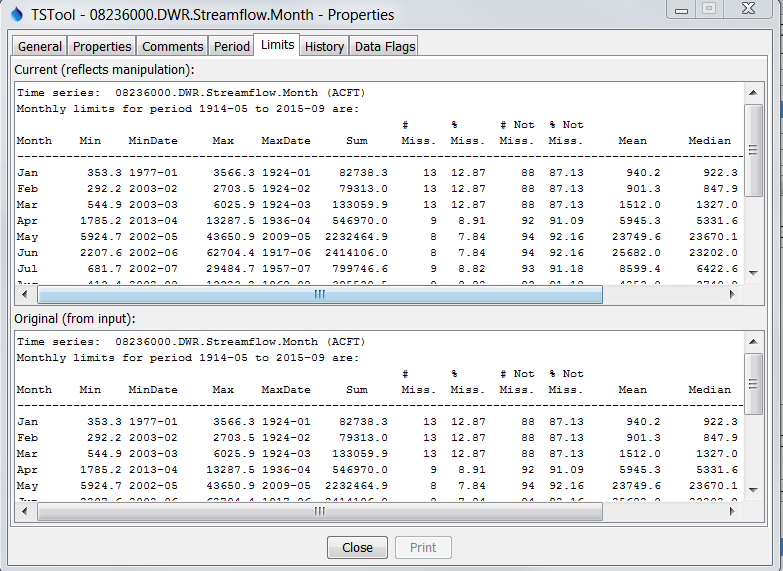Click the 'Current (reflects manipulation):' label
Screen dimensions: 783x571
pos(104,69)
